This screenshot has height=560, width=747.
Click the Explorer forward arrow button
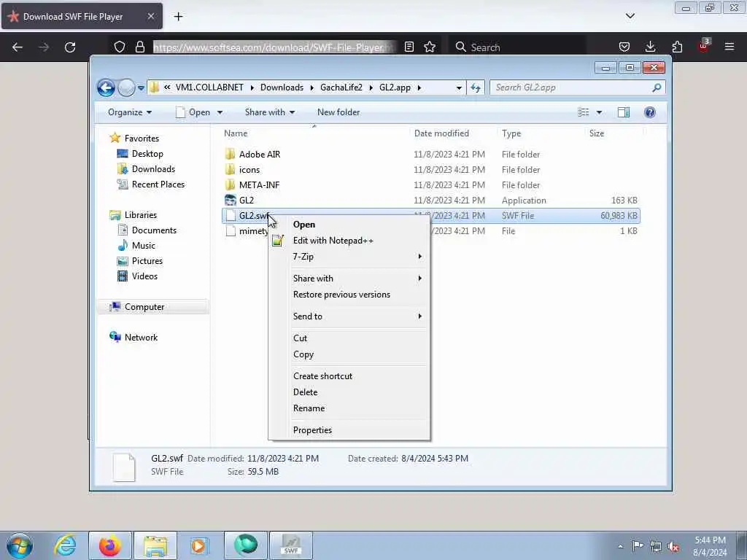tap(126, 87)
